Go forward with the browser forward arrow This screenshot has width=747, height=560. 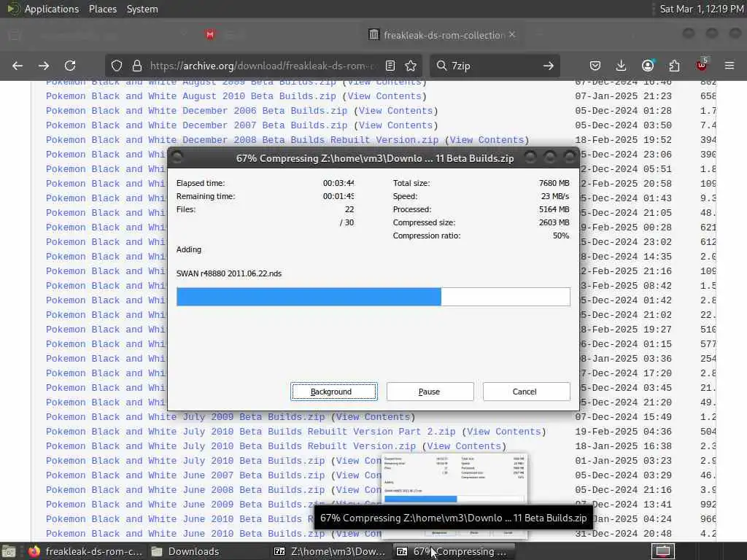click(44, 66)
